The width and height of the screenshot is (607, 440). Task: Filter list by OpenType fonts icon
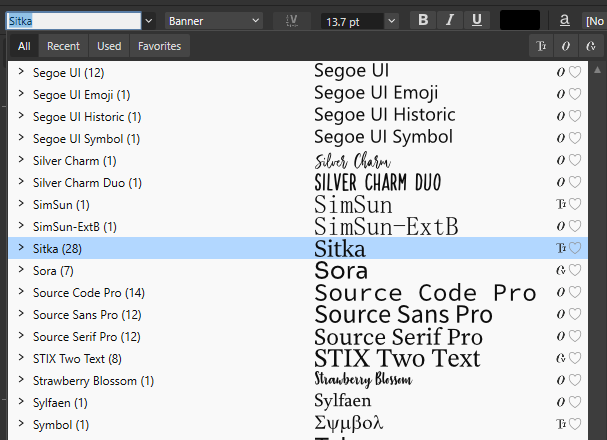pos(566,46)
